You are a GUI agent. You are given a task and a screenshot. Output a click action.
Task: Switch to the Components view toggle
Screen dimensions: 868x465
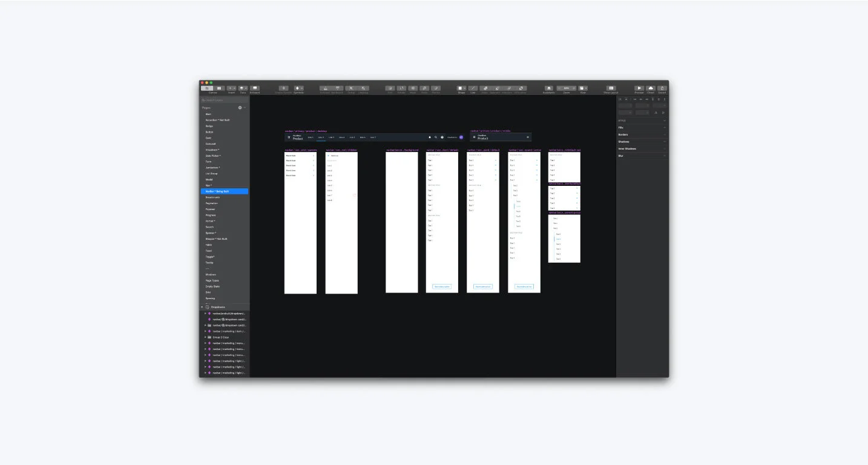(219, 88)
